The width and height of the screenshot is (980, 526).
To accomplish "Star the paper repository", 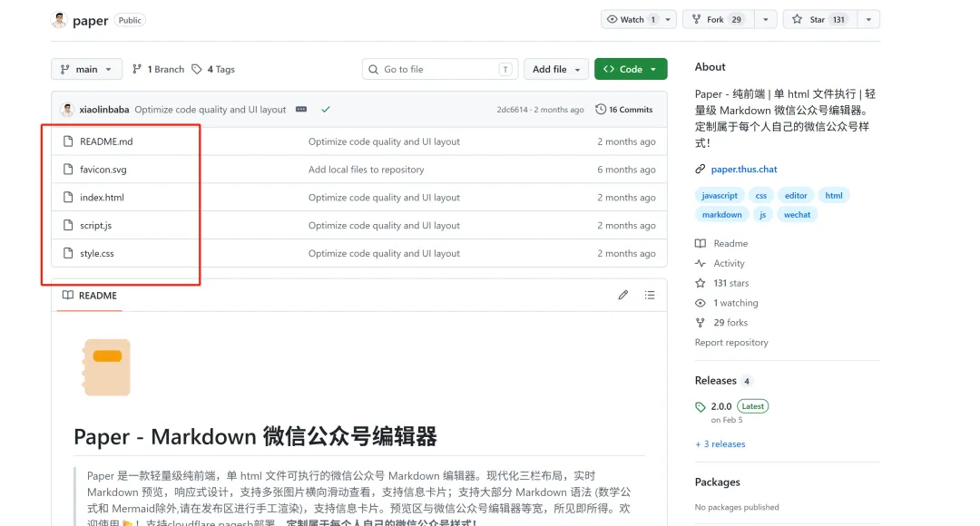I will [820, 19].
